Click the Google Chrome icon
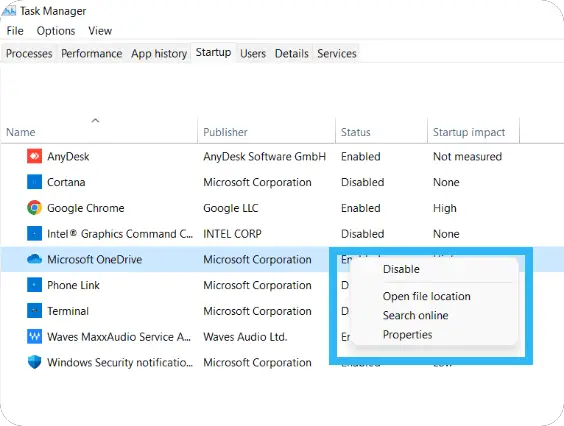 pos(35,208)
